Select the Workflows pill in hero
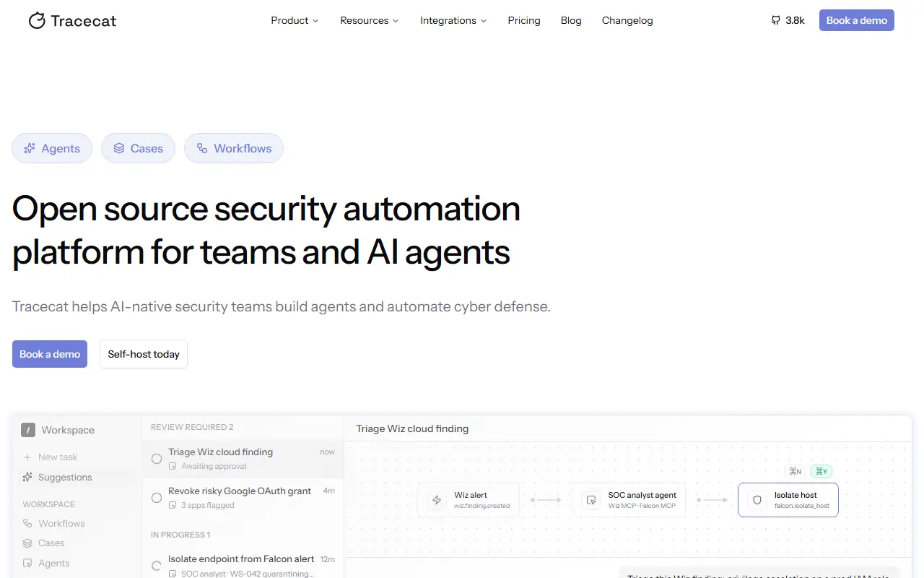This screenshot has height=578, width=924. (x=234, y=148)
